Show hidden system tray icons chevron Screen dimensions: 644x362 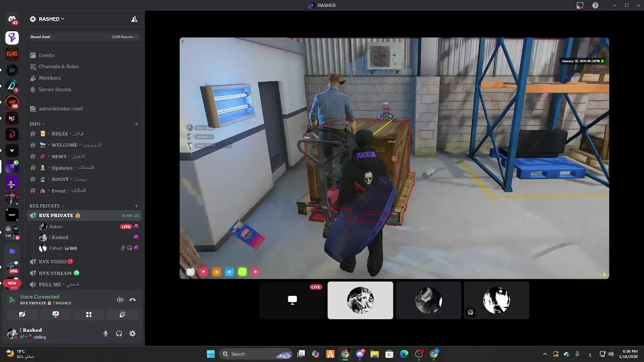coord(545,354)
